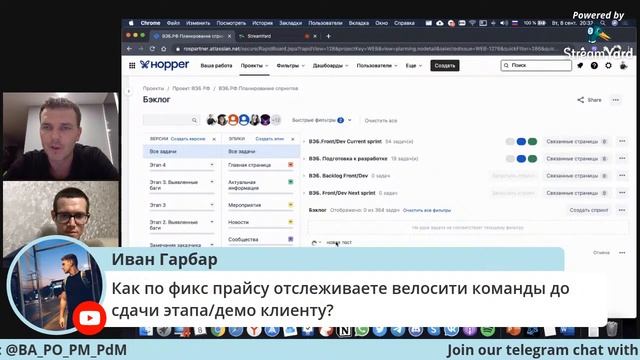Collapse ВЭБ.Front/Dev Current sprint
Screen dimensions: 640x360
(304, 142)
